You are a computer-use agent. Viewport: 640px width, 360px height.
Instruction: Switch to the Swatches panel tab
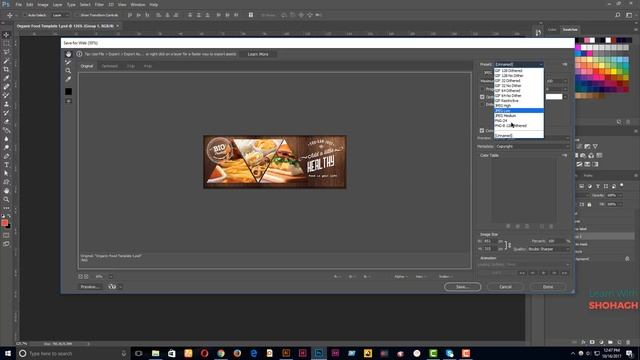(x=570, y=30)
